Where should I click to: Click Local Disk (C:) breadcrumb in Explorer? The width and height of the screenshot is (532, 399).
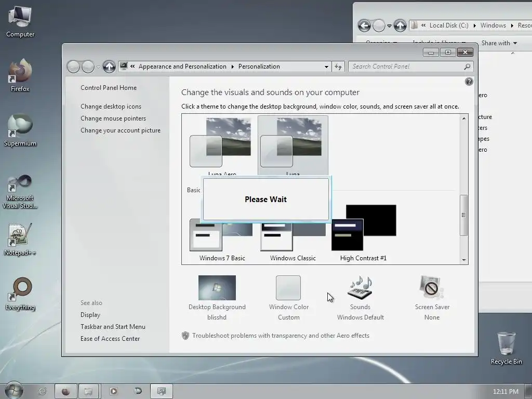449,25
